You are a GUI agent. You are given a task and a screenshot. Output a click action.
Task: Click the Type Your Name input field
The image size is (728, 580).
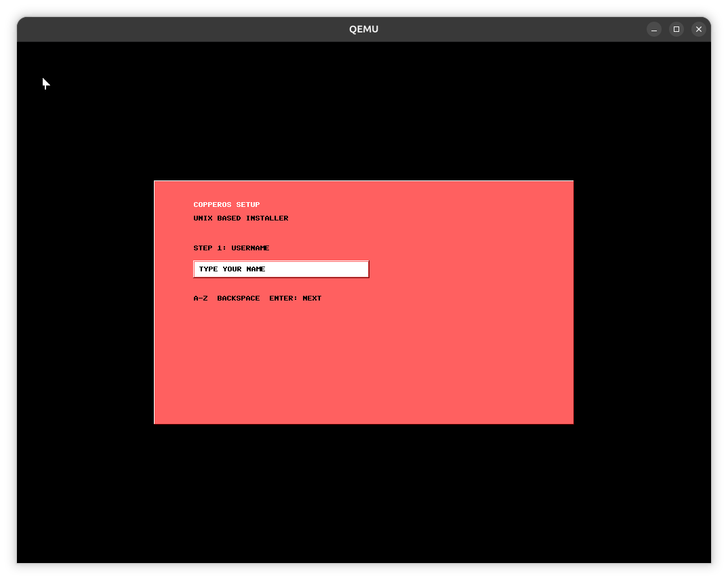(281, 269)
